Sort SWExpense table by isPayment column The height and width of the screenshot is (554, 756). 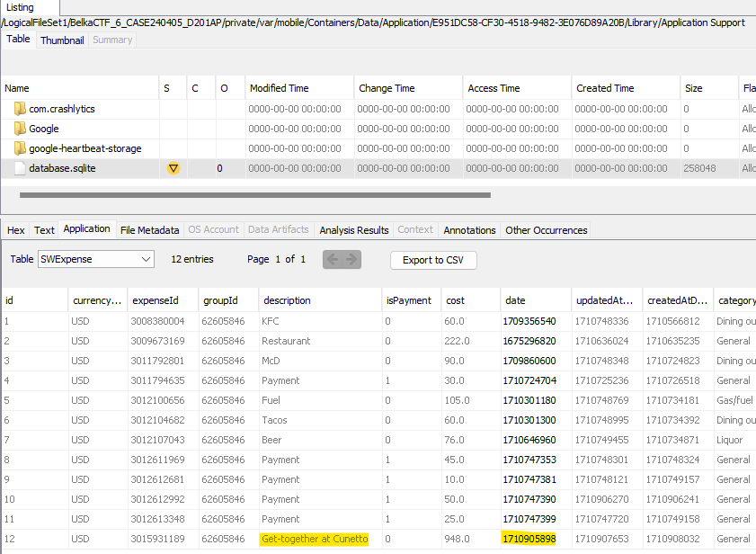pos(412,300)
